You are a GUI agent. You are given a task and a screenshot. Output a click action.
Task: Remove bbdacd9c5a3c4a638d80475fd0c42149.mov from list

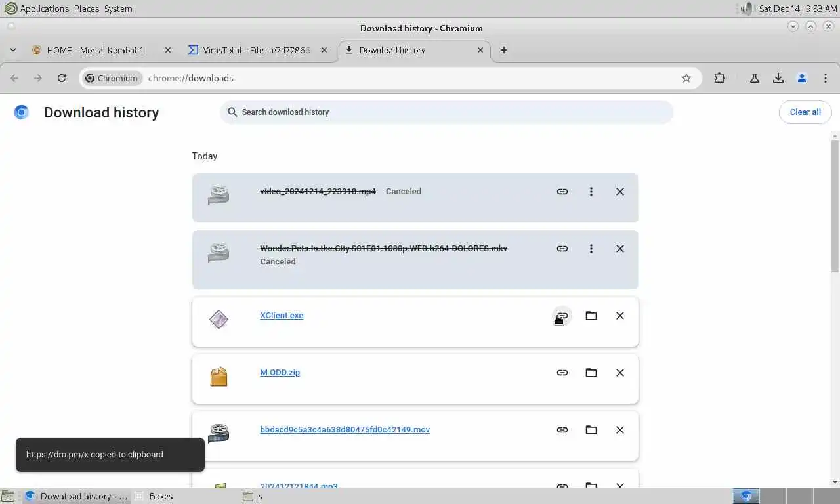point(620,430)
